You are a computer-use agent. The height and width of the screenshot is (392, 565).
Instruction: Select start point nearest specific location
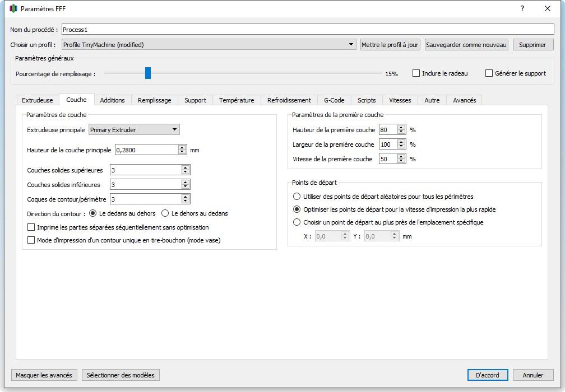pos(297,222)
